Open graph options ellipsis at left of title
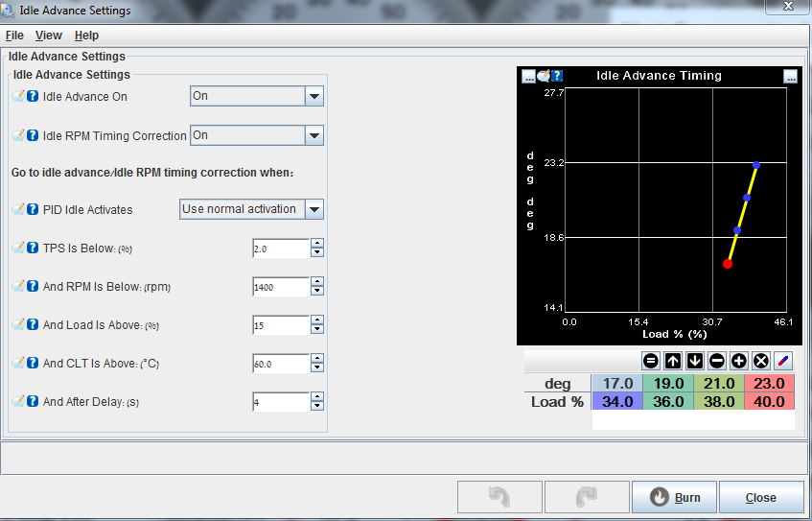This screenshot has width=812, height=521. tap(528, 76)
